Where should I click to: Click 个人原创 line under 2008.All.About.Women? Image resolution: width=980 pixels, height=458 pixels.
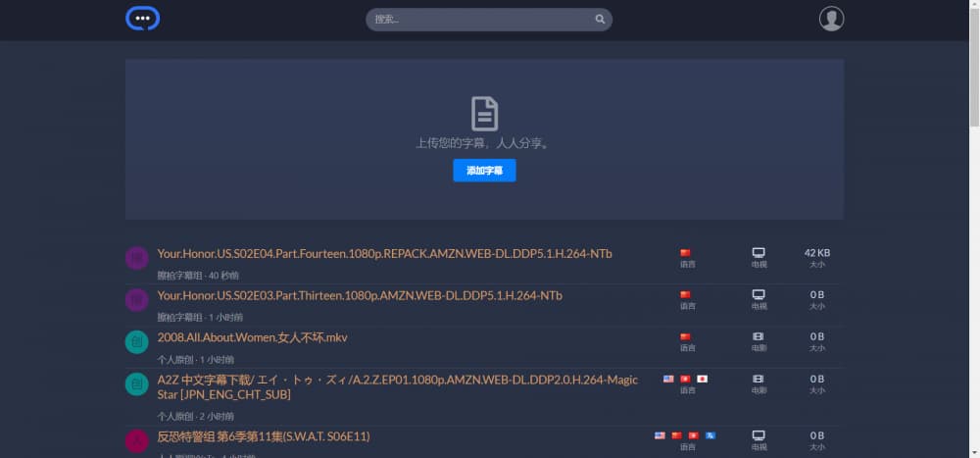[x=196, y=359]
